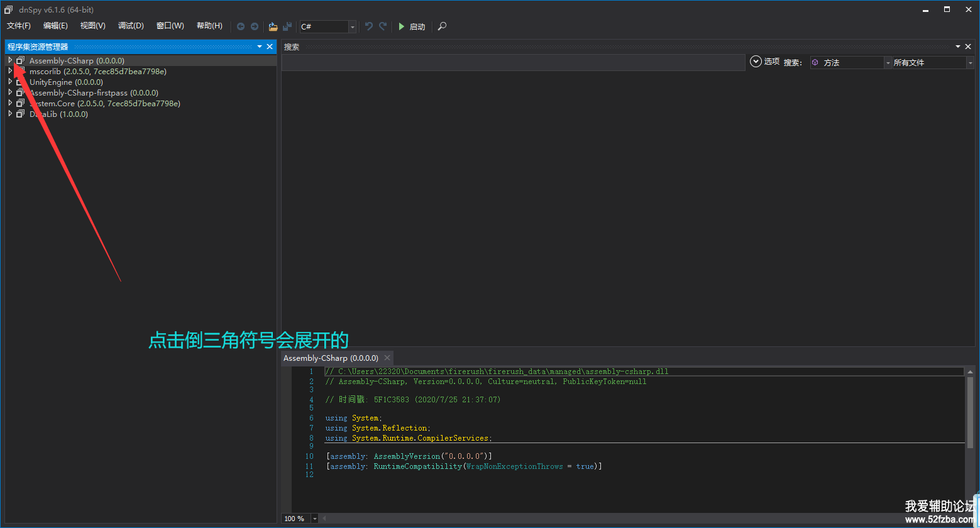Close the 程序集资源管理器 panel

(x=270, y=47)
